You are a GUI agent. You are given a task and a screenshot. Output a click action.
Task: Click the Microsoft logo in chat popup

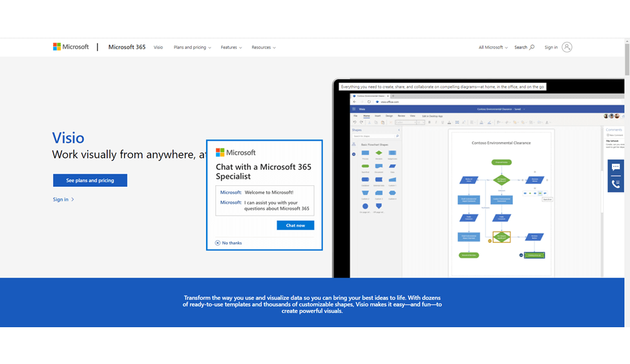pyautogui.click(x=235, y=152)
